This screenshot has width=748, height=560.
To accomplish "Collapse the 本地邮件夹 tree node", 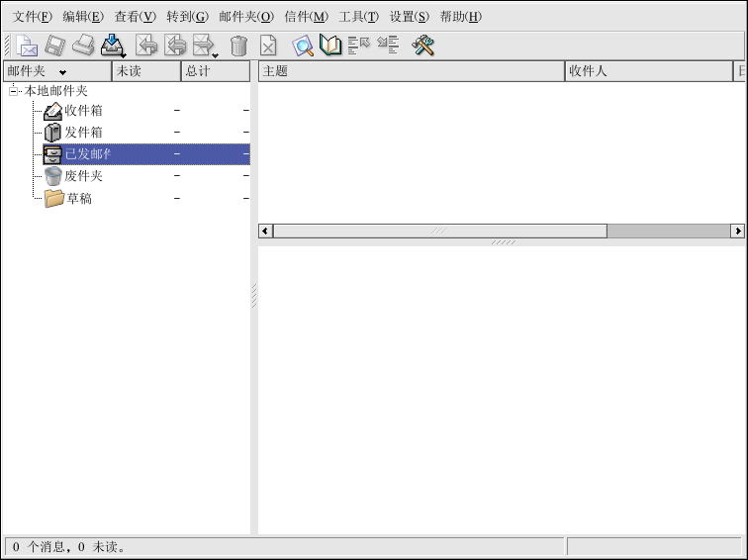I will (14, 90).
